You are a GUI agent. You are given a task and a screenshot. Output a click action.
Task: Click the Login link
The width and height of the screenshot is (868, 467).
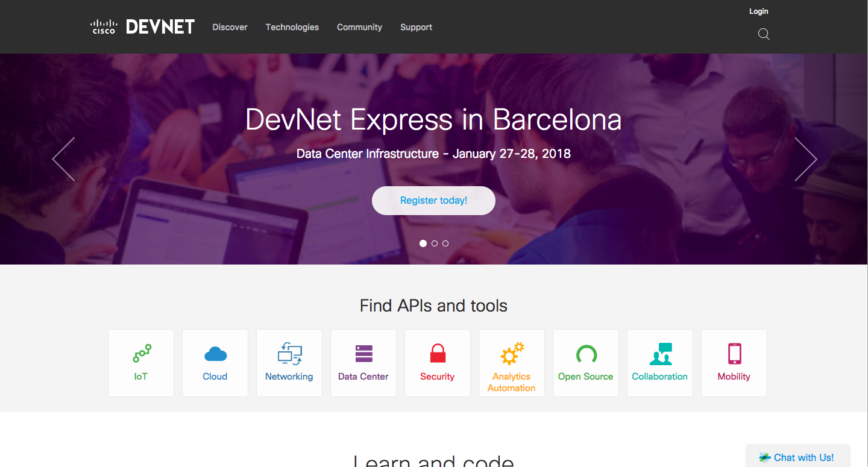pyautogui.click(x=759, y=11)
